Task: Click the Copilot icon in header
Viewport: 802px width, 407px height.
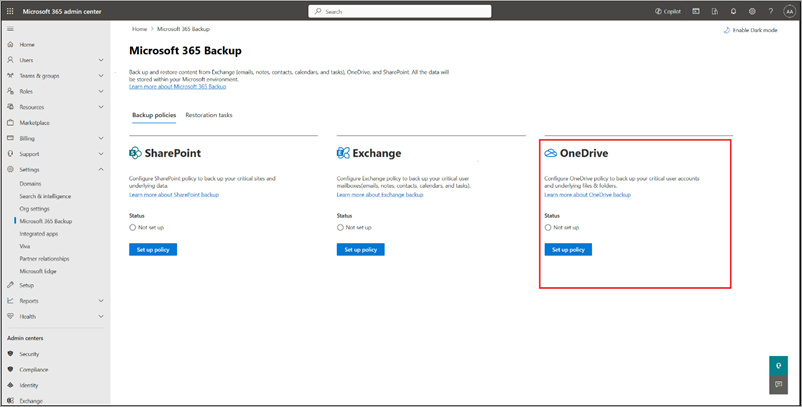Action: click(668, 11)
